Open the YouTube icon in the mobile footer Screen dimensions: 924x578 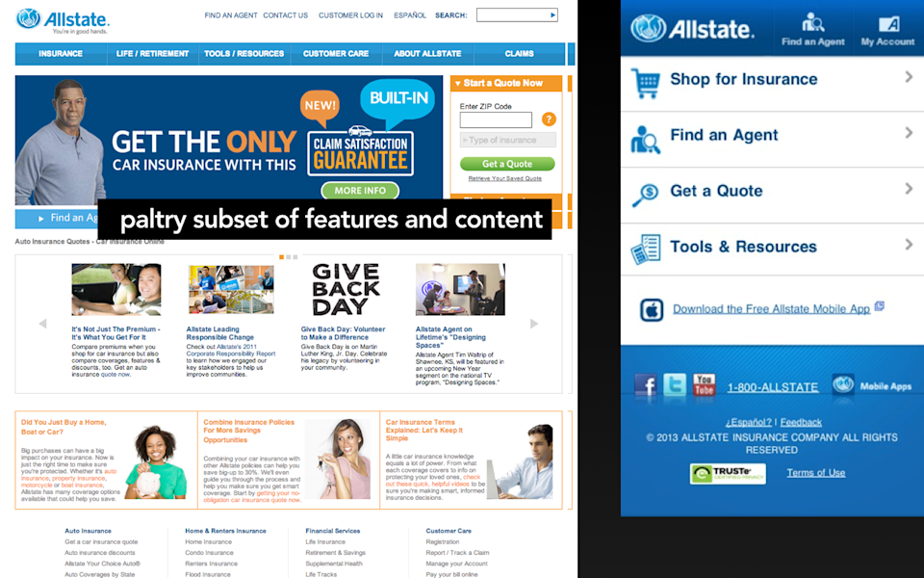(x=704, y=384)
